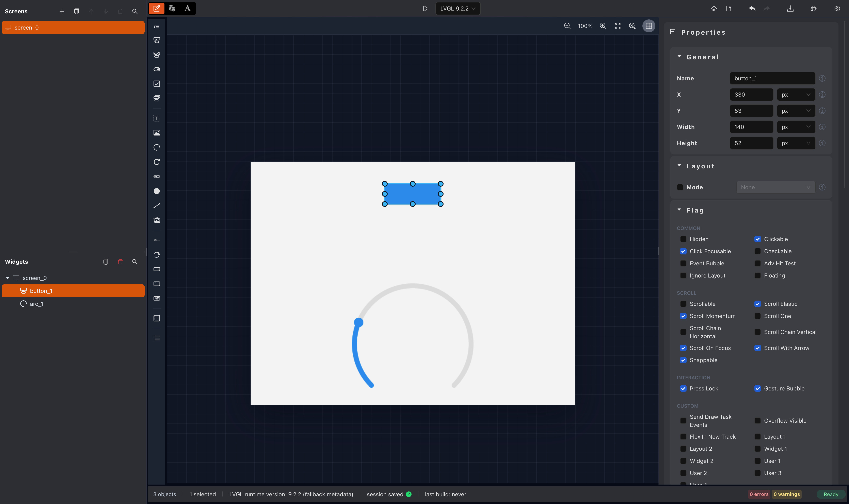849x504 pixels.
Task: Open the LVGL 9.2.2 version dropdown
Action: tap(458, 9)
